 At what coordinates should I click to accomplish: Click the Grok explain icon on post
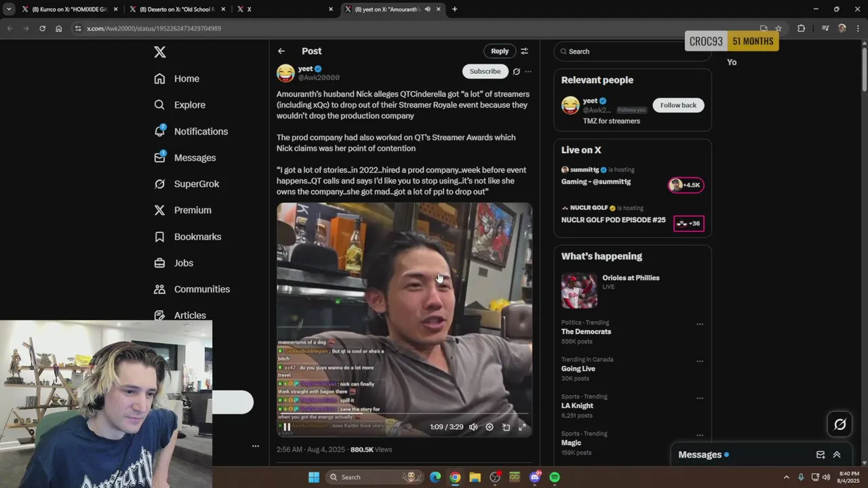pyautogui.click(x=516, y=71)
